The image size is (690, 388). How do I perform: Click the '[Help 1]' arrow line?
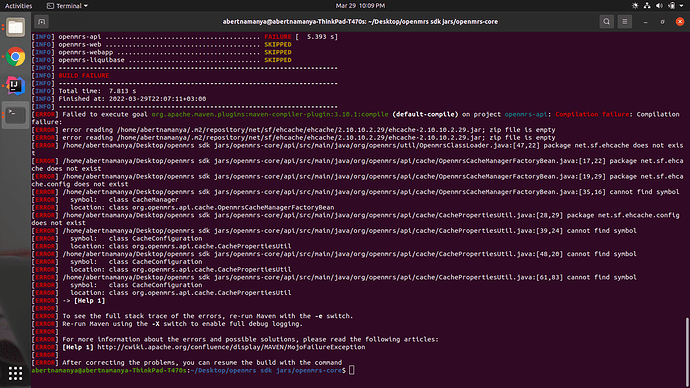[x=84, y=300]
